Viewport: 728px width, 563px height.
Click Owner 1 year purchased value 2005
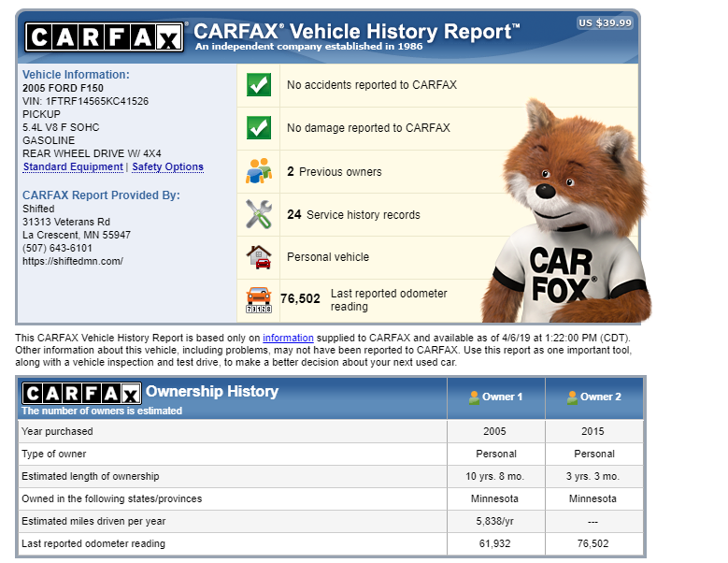(x=495, y=431)
